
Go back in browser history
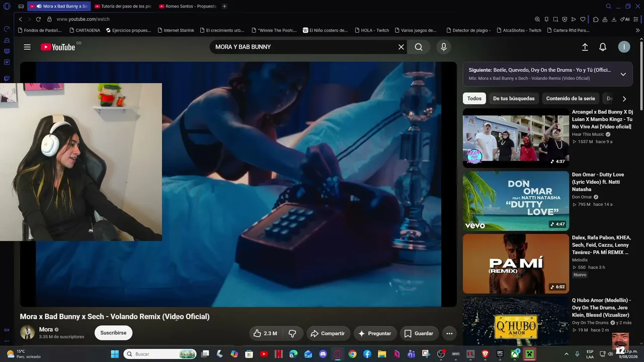click(x=20, y=19)
